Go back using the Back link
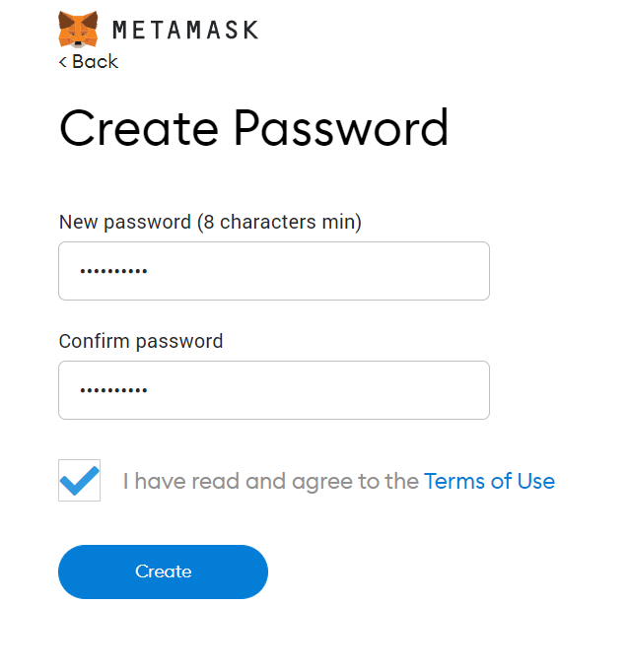 pos(89,62)
